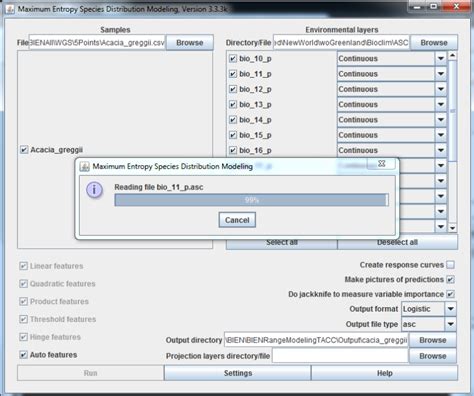474x396 pixels.
Task: Enable Create response curves checkbox
Action: [x=450, y=265]
